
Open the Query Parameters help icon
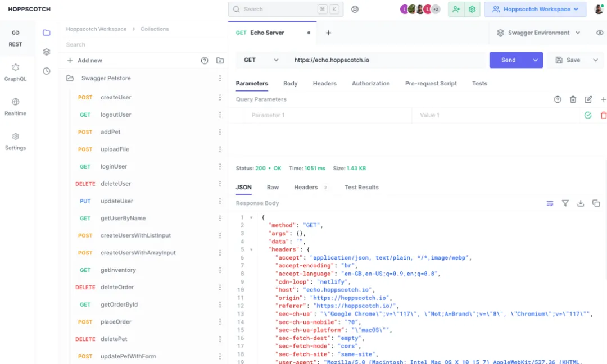[x=558, y=99]
